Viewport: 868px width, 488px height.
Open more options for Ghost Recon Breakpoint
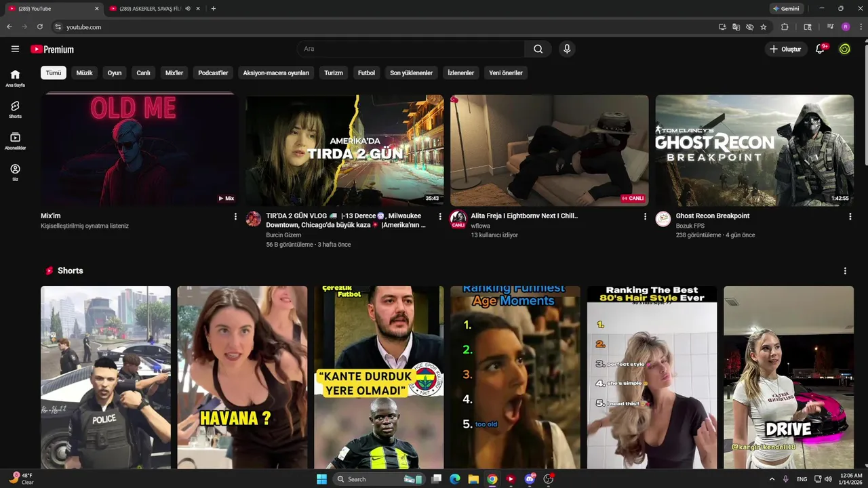point(850,216)
